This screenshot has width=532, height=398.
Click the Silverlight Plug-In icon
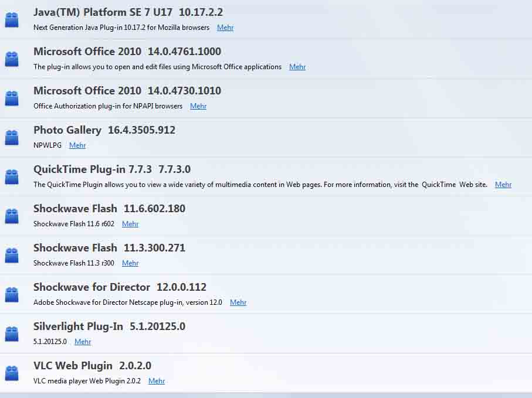pyautogui.click(x=12, y=334)
